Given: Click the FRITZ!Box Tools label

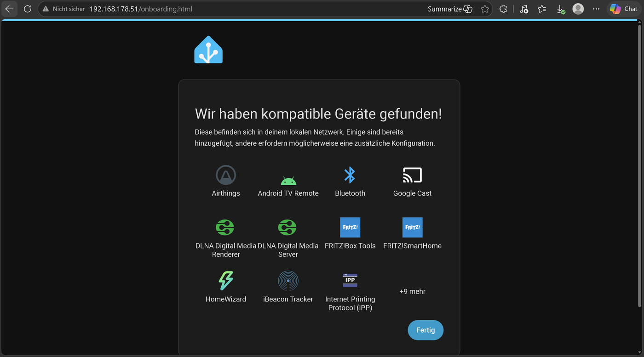Looking at the screenshot, I should 350,246.
